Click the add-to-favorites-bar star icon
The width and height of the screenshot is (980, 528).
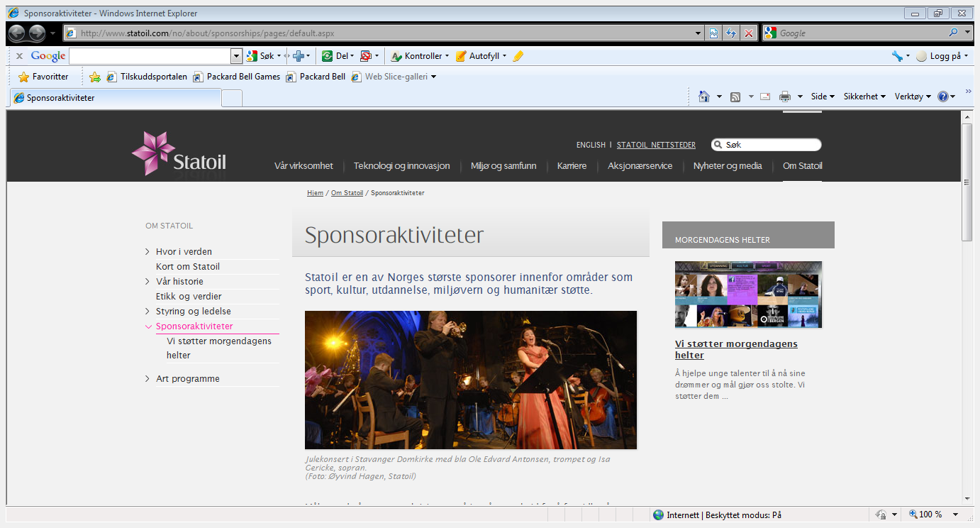click(x=94, y=77)
